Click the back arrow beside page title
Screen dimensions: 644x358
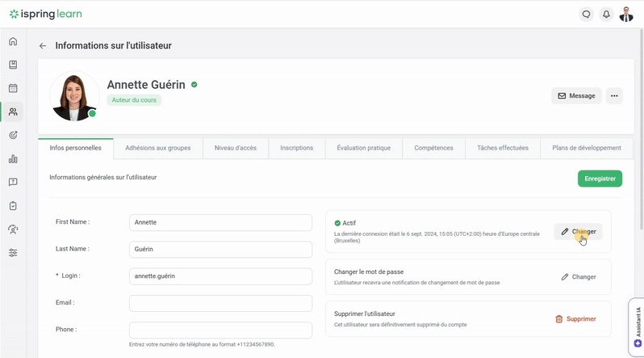(x=43, y=46)
